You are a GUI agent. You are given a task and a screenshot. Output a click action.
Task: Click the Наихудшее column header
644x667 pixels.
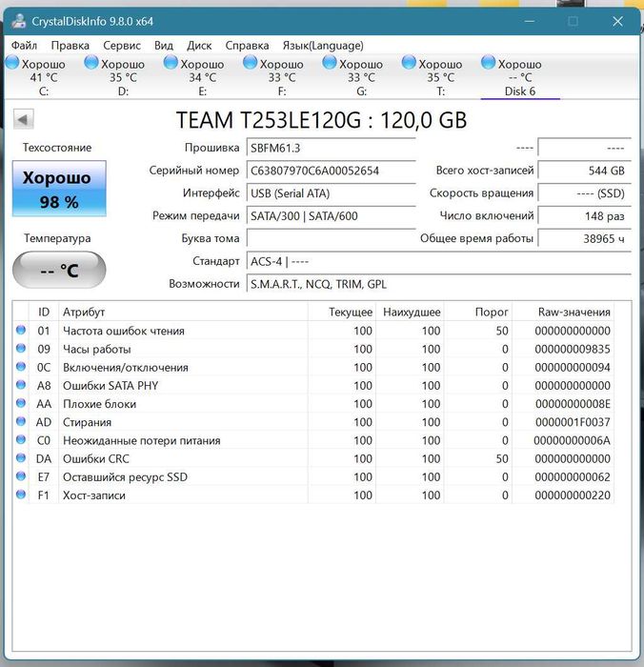tap(410, 312)
